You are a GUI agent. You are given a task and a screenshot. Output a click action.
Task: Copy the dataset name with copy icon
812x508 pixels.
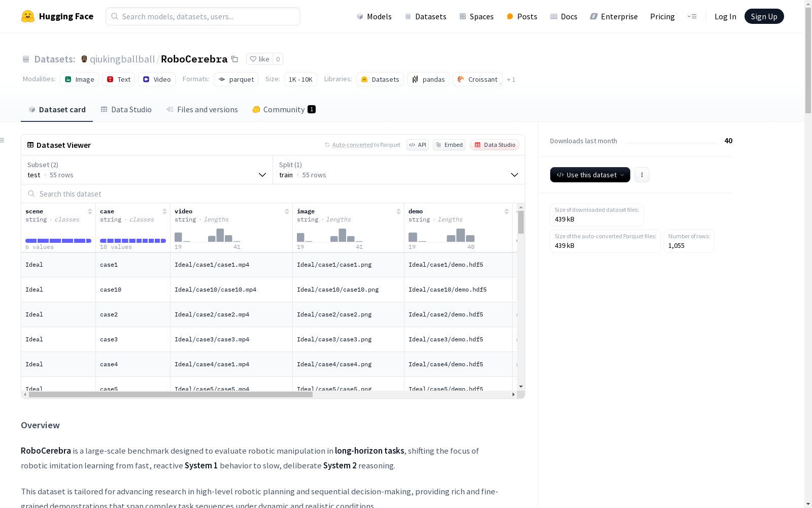(234, 59)
